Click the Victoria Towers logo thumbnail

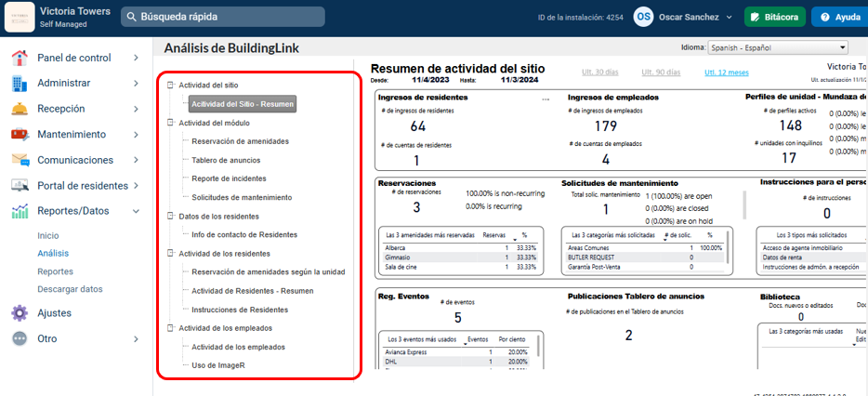(19, 18)
